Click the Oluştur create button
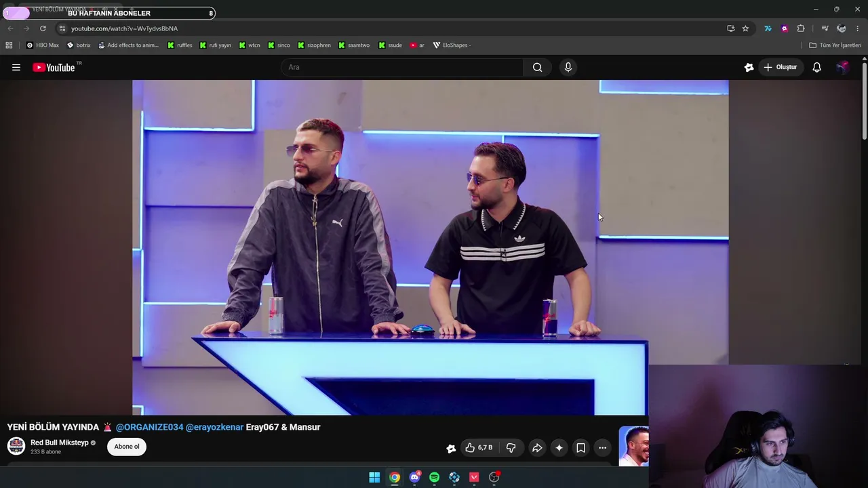This screenshot has height=488, width=868. click(x=781, y=67)
